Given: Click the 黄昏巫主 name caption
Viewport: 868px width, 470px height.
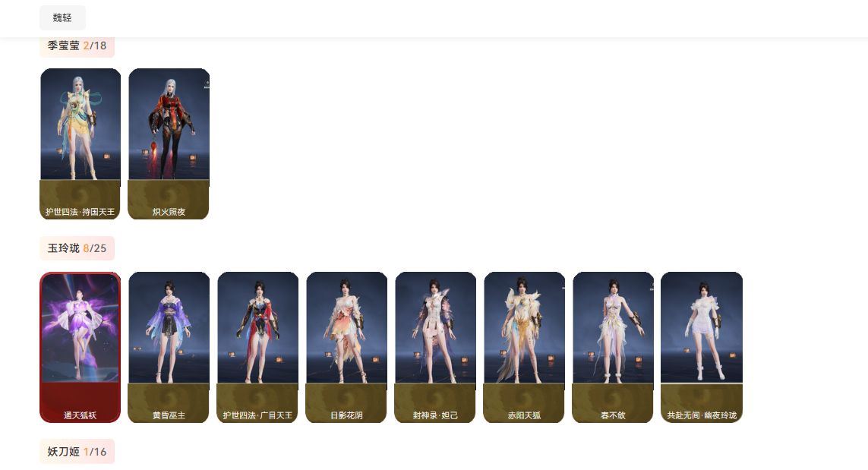Looking at the screenshot, I should [x=169, y=415].
